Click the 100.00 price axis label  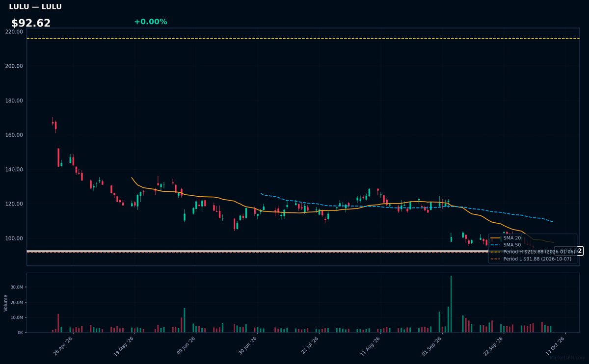click(x=14, y=238)
